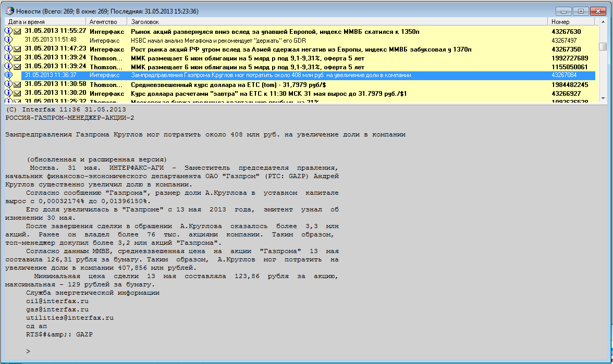Select headline 'Средневзвешенный курс доллара на ЕТС (tom)'
Image resolution: width=613 pixels, height=364 pixels.
(x=228, y=85)
